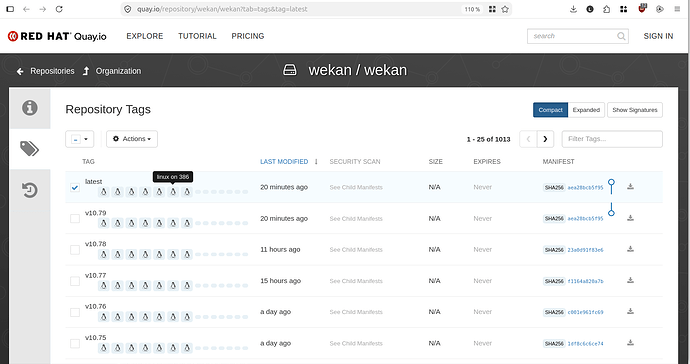Click the first penguin icon under v10.77
This screenshot has height=364, width=690.
tap(103, 286)
